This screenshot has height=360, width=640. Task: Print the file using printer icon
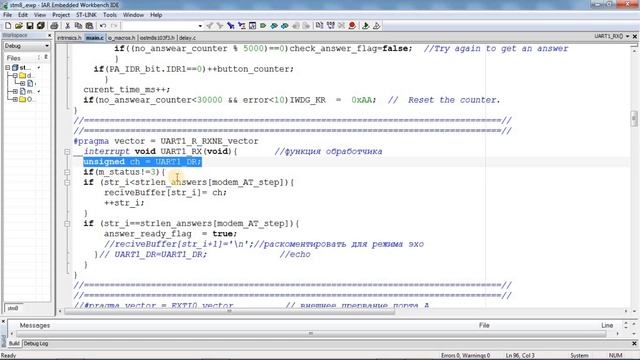pyautogui.click(x=54, y=26)
